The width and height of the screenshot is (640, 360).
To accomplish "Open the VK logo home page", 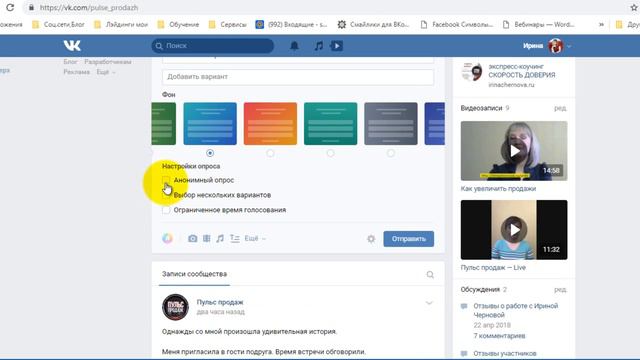I will [72, 46].
